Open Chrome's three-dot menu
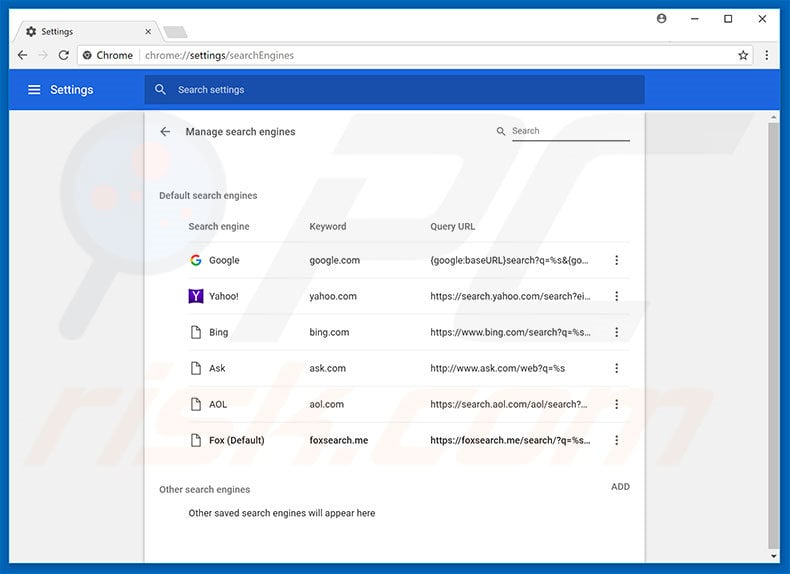Viewport: 790px width, 574px height. point(766,55)
